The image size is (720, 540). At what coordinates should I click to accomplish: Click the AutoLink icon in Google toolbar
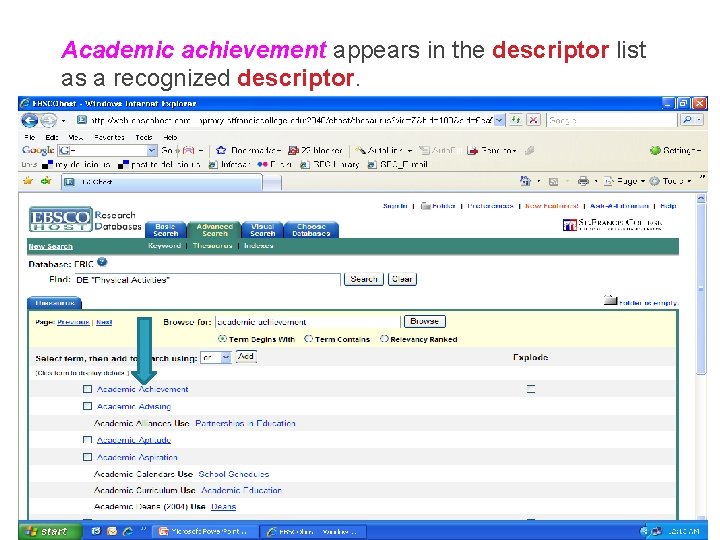pos(361,150)
